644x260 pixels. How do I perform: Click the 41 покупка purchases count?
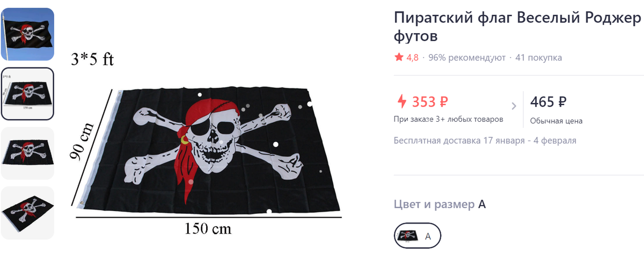tap(538, 57)
